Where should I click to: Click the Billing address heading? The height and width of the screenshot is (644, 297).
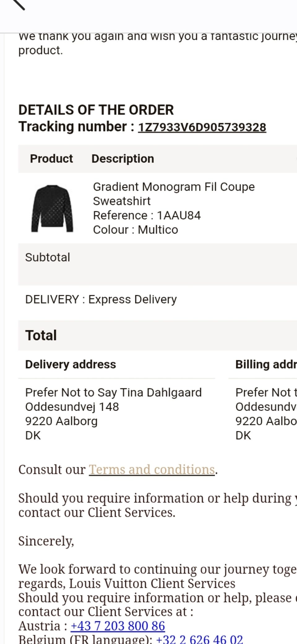(265, 364)
